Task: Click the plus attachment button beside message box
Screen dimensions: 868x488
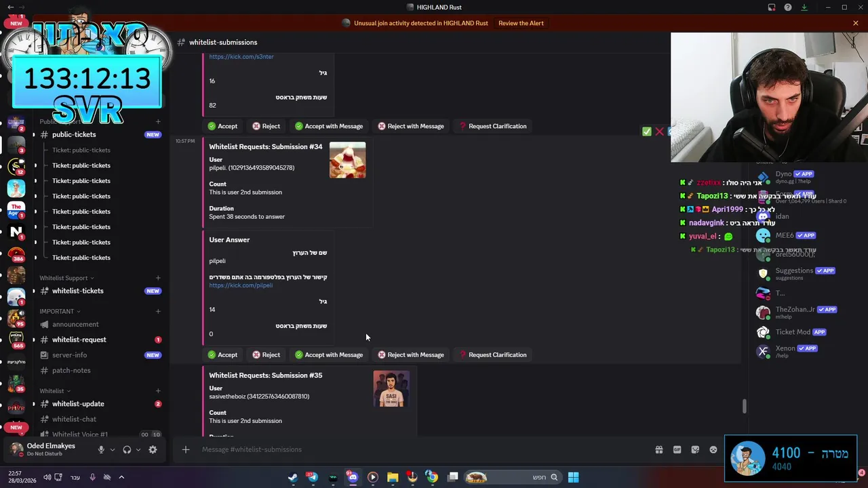Action: (x=185, y=449)
